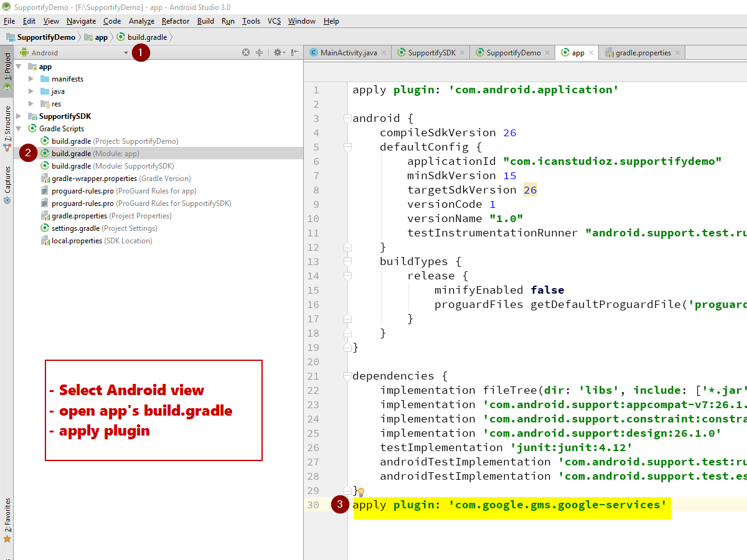Select build.gradle (Project: SupportifyDemo)

point(110,141)
